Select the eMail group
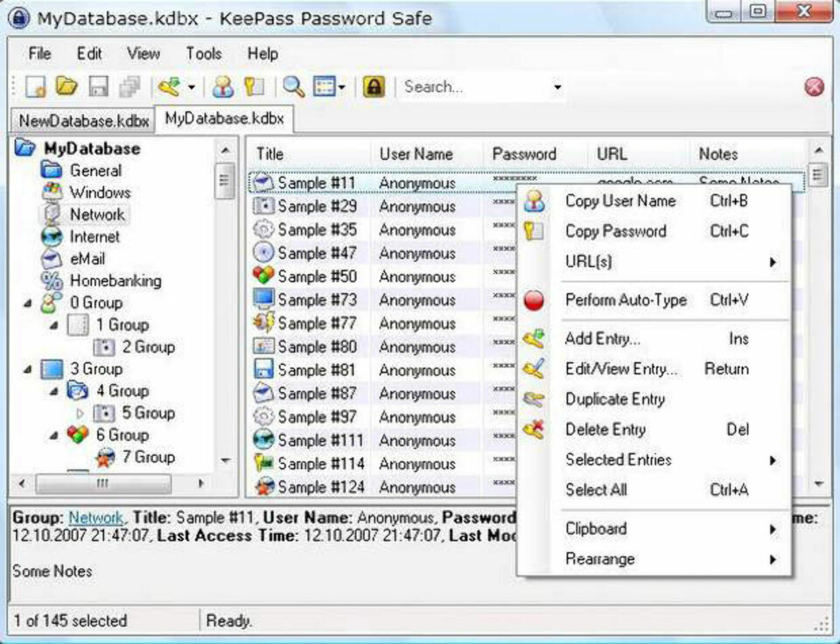840x644 pixels. point(87,258)
